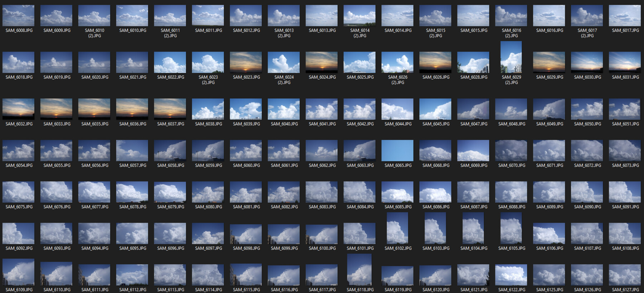Select the label SAM_6035.JPG
The image size is (644, 293).
point(95,124)
